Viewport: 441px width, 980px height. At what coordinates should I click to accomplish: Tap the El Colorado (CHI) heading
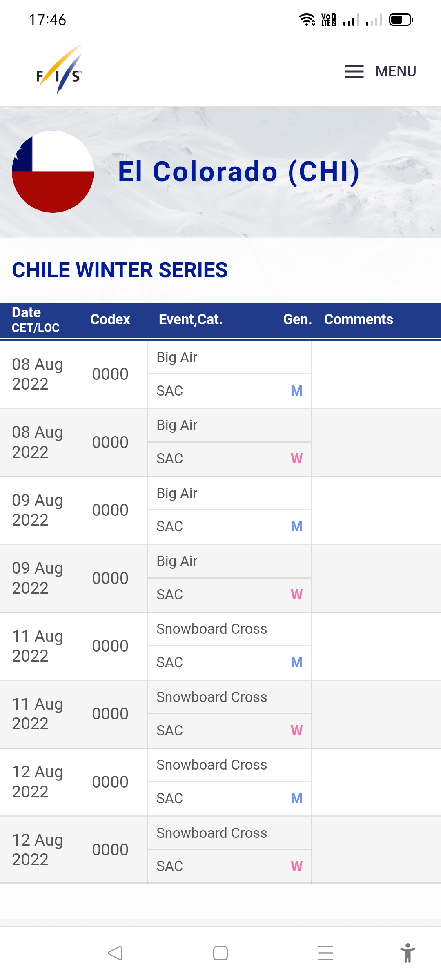(x=238, y=171)
